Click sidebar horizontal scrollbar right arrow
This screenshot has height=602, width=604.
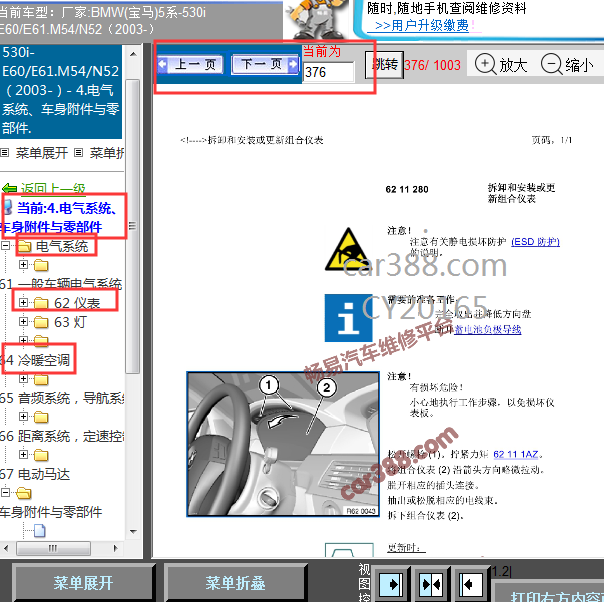116,548
